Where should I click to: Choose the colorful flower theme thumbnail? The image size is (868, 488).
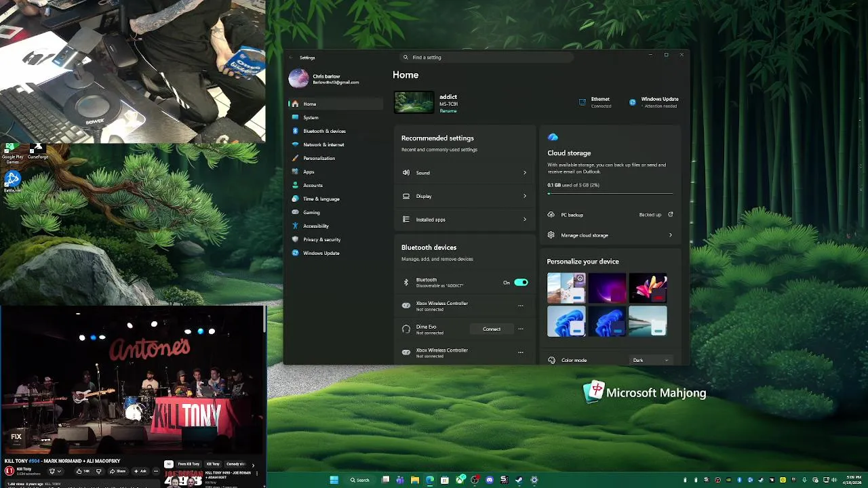[648, 288]
